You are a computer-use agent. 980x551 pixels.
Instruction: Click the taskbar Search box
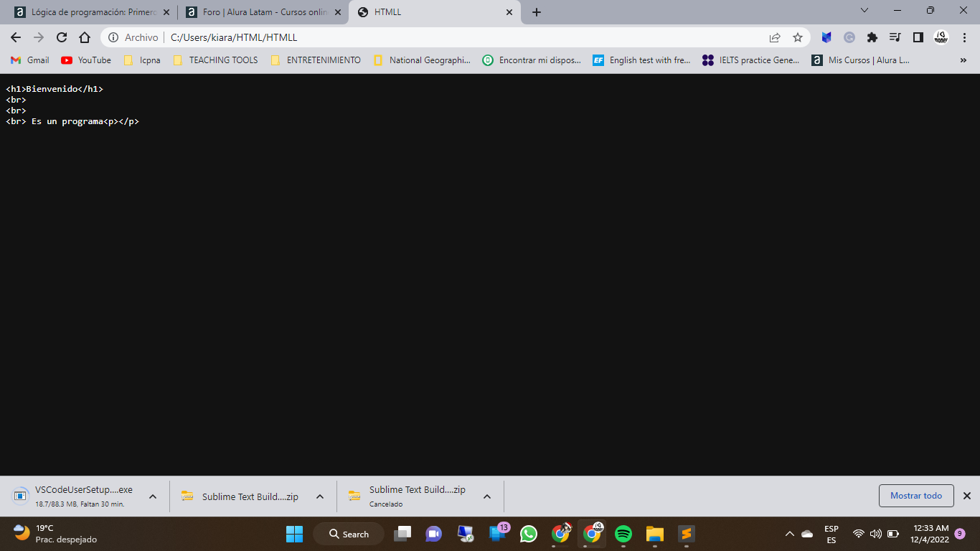349,534
